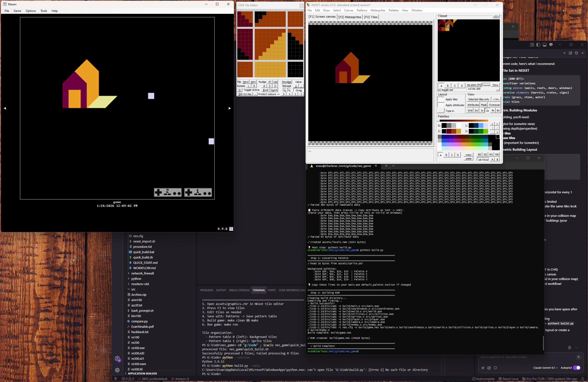588x382 pixels.
Task: Click the send arrow in chat input
Action: pyautogui.click(x=578, y=357)
